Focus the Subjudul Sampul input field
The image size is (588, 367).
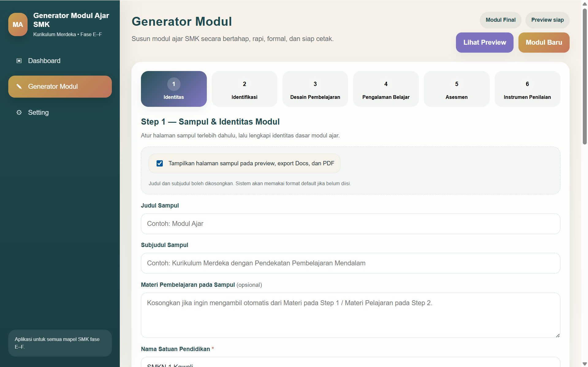click(351, 263)
